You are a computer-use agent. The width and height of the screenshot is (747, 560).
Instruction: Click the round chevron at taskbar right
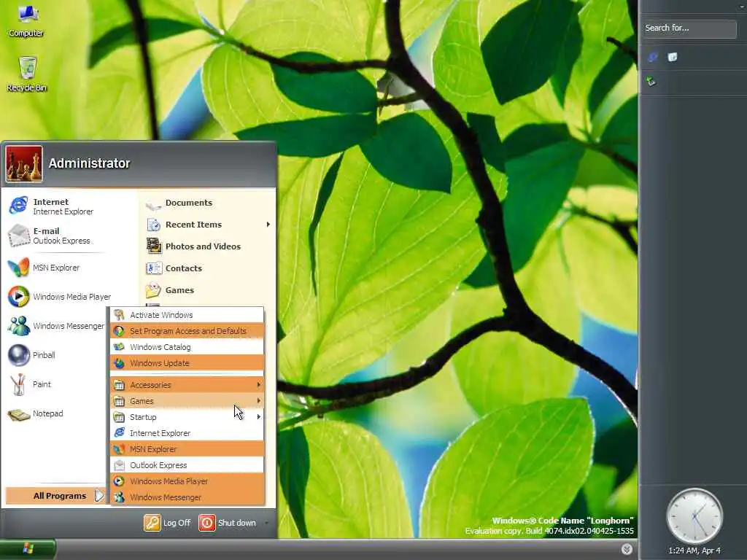click(627, 549)
